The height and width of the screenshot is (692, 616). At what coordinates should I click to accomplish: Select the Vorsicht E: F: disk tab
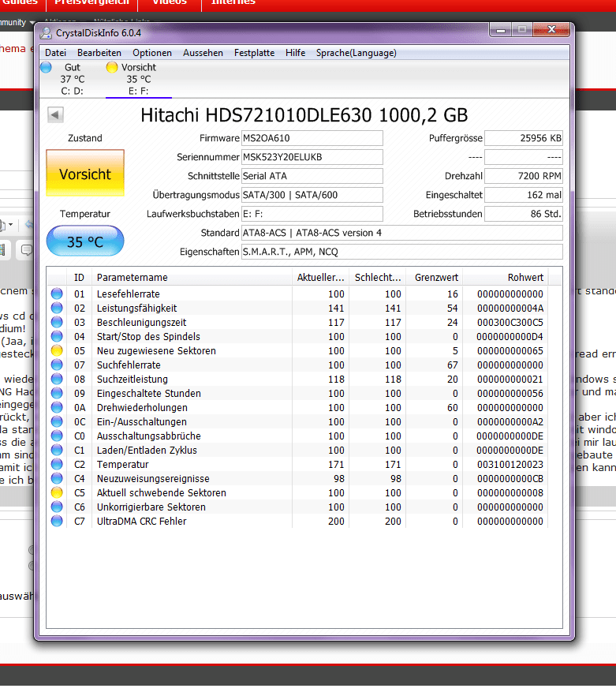click(139, 79)
